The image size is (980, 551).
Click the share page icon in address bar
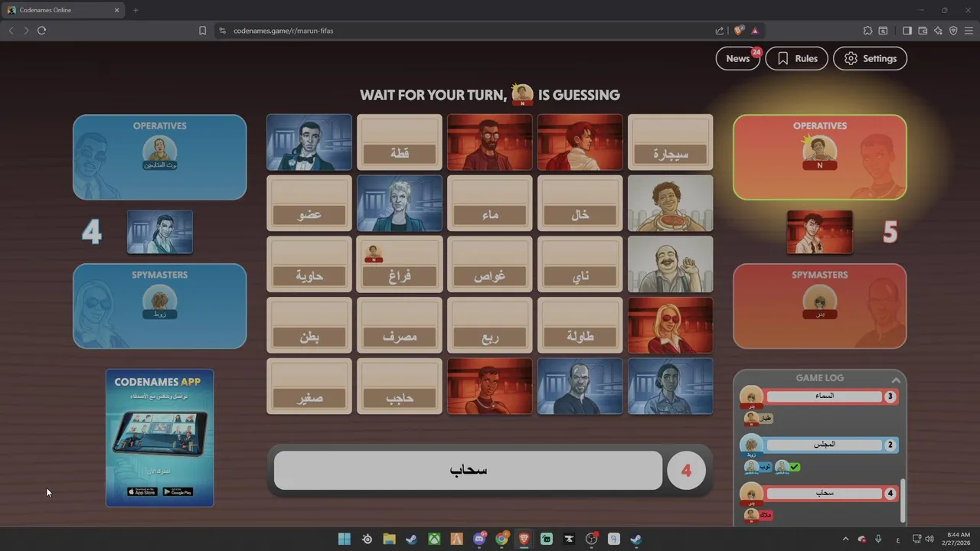720,31
